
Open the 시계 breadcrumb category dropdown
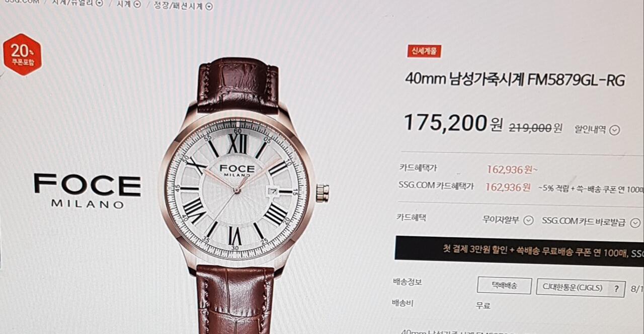tap(137, 5)
